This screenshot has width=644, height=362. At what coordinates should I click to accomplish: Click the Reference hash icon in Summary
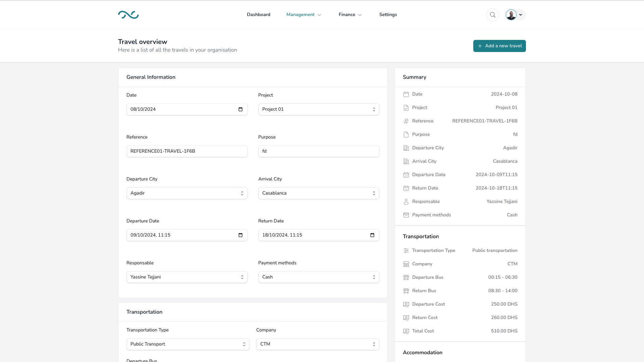pos(406,121)
